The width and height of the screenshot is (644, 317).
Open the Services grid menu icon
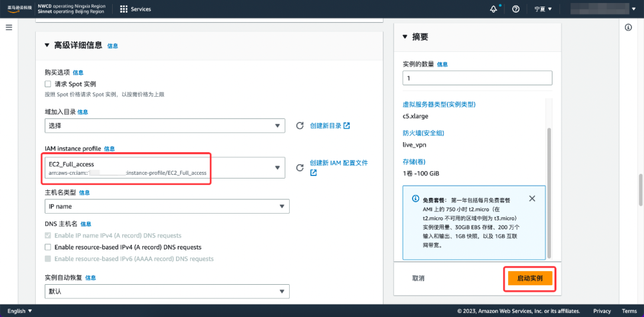click(x=123, y=9)
